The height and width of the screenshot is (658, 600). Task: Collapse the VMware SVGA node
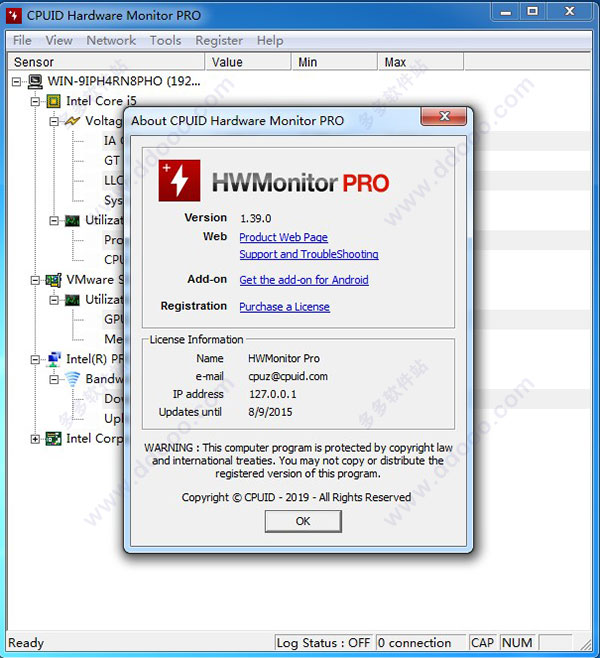tap(35, 280)
